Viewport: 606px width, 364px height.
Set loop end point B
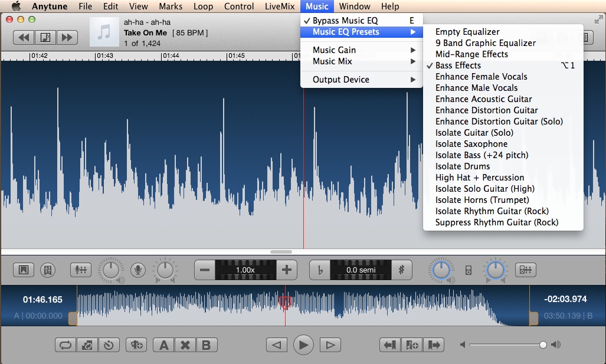click(207, 345)
